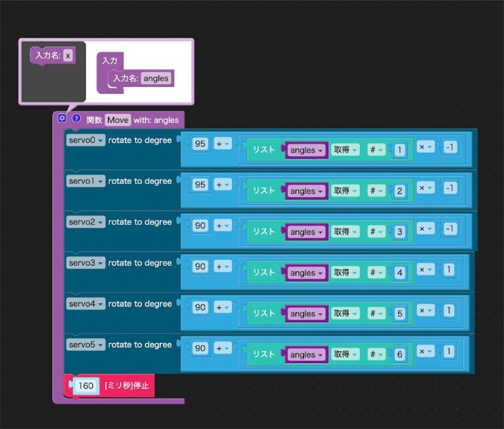The height and width of the screenshot is (429, 504).
Task: Select the servo2 rotate to degree label
Action: point(140,222)
